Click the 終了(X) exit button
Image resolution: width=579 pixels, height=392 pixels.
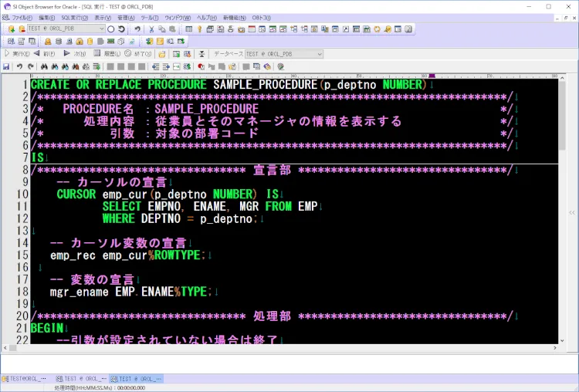[x=137, y=54]
